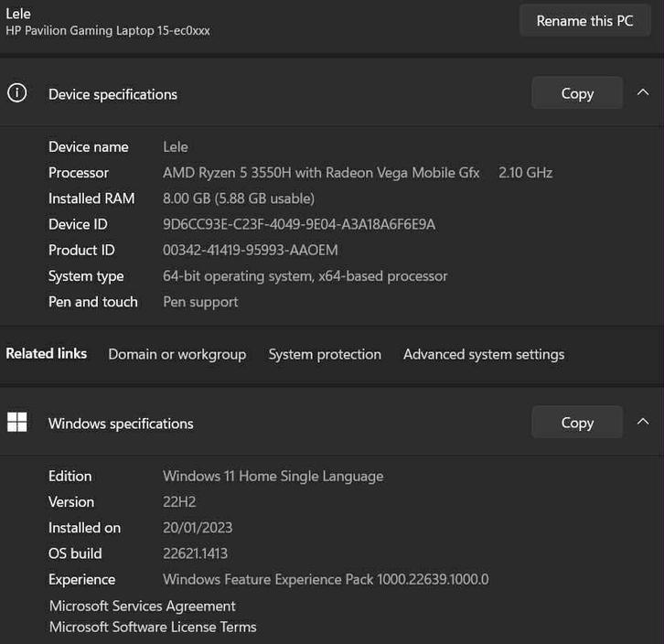664x644 pixels.
Task: Click the Experience label
Action: [x=81, y=579]
